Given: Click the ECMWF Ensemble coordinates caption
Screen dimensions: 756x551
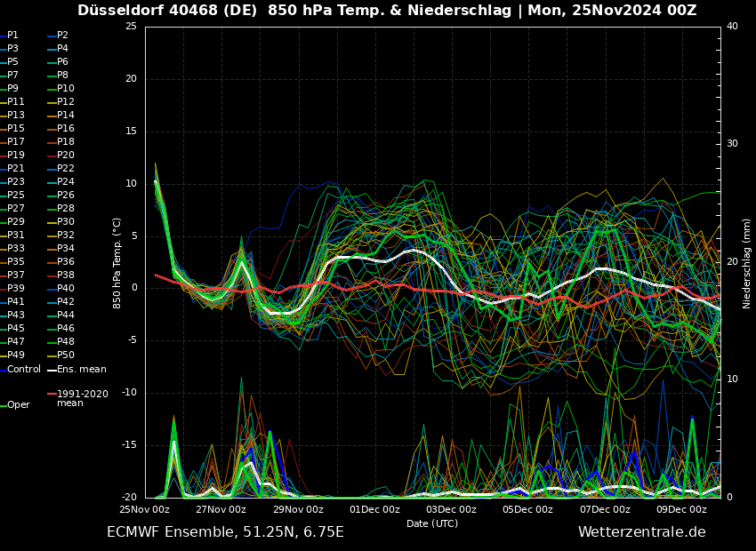Looking at the screenshot, I should click(225, 532).
